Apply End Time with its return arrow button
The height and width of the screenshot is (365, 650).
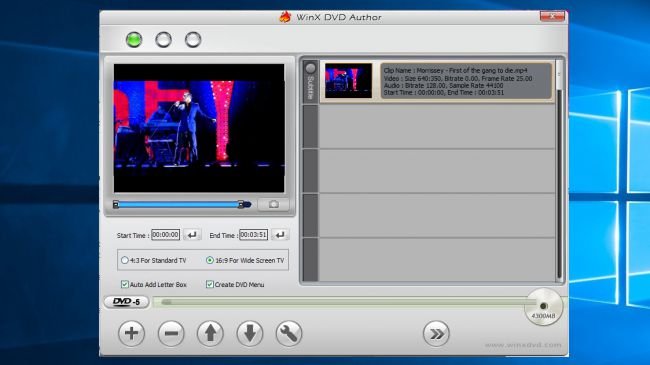280,235
